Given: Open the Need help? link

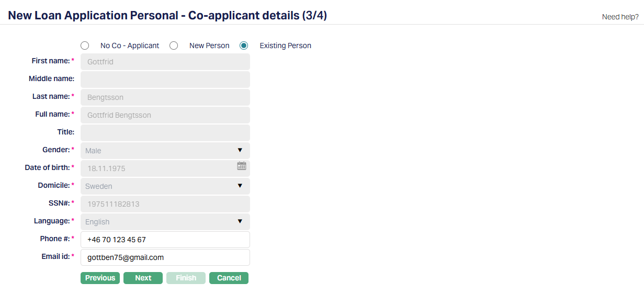Looking at the screenshot, I should tap(620, 17).
